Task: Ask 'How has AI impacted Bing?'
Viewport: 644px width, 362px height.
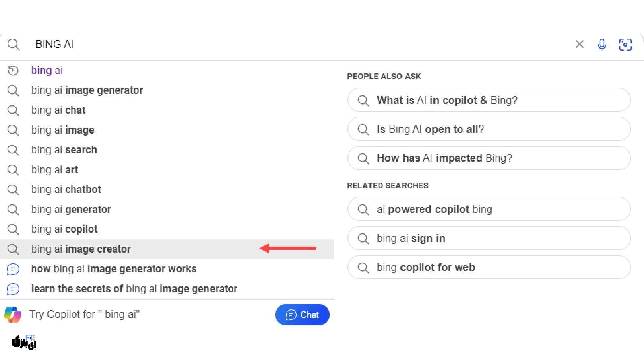Action: pos(489,158)
